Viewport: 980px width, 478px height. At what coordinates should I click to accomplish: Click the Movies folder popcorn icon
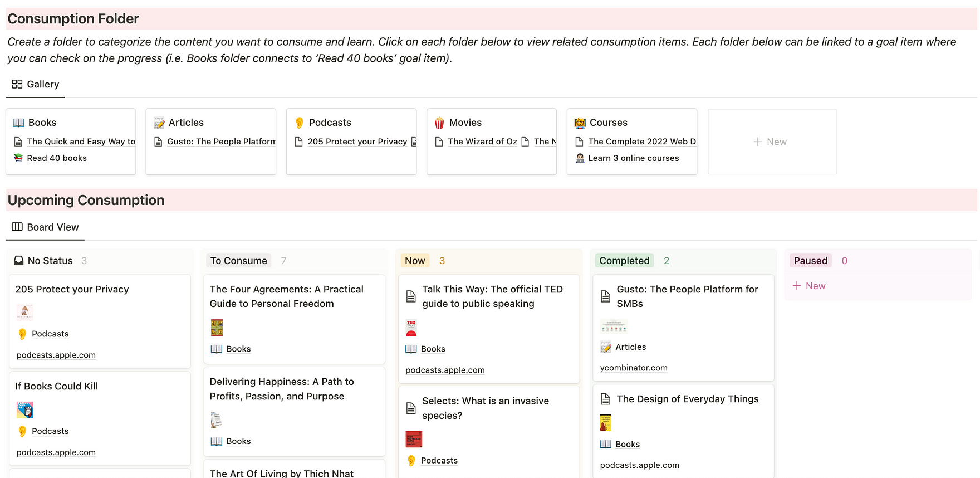[x=439, y=123]
